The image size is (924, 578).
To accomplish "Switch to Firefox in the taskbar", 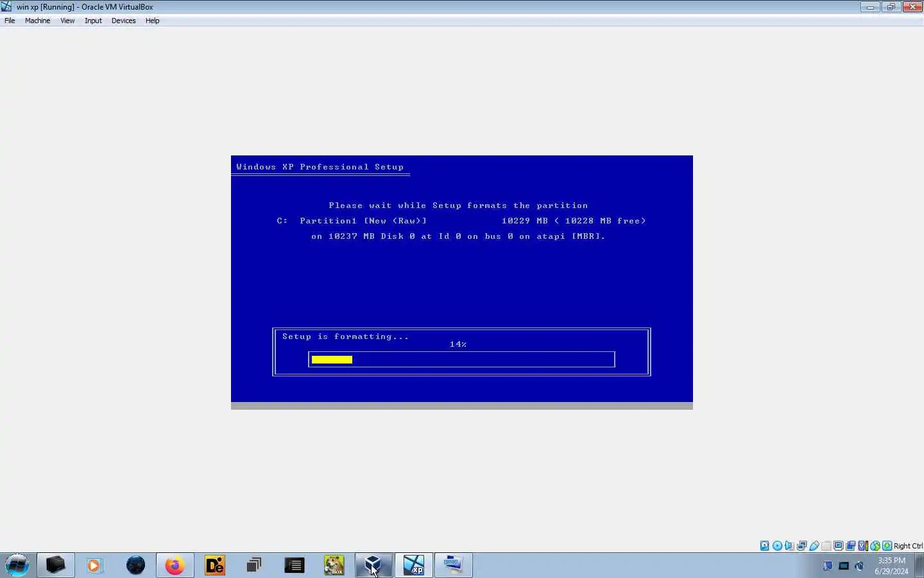I will [175, 565].
